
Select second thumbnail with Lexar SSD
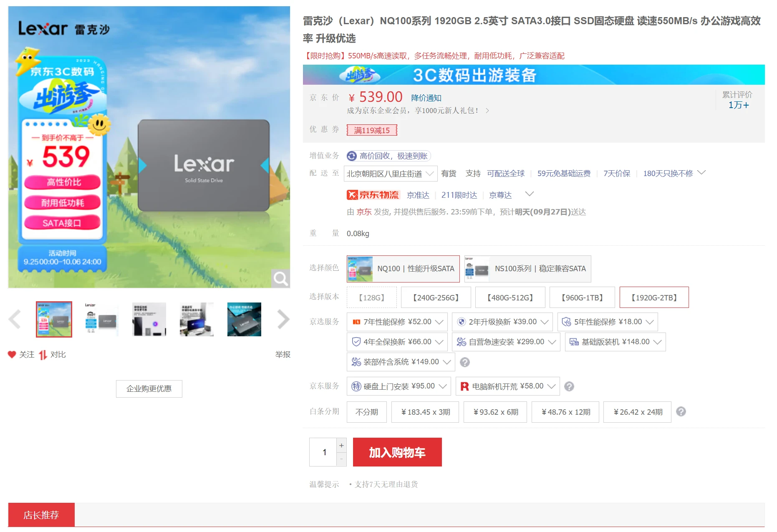coord(101,319)
